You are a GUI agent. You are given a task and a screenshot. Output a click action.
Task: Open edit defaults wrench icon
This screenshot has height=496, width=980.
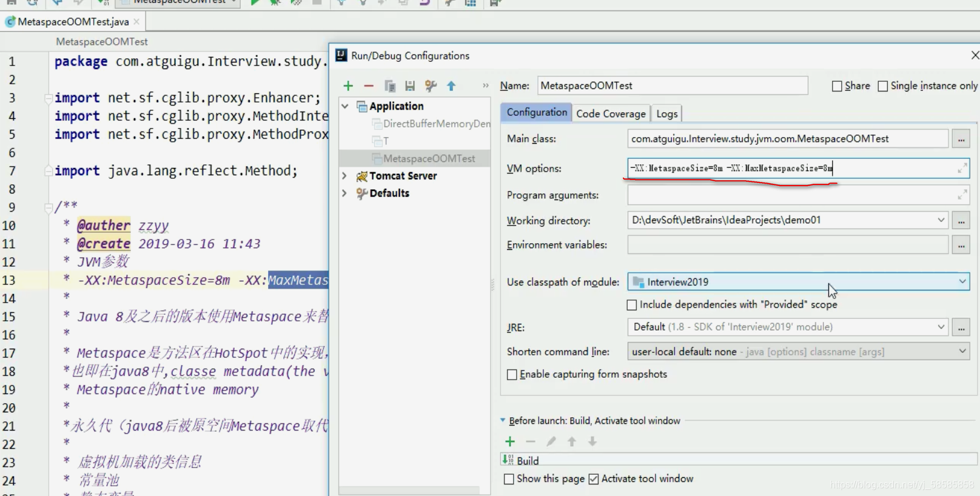pos(431,86)
